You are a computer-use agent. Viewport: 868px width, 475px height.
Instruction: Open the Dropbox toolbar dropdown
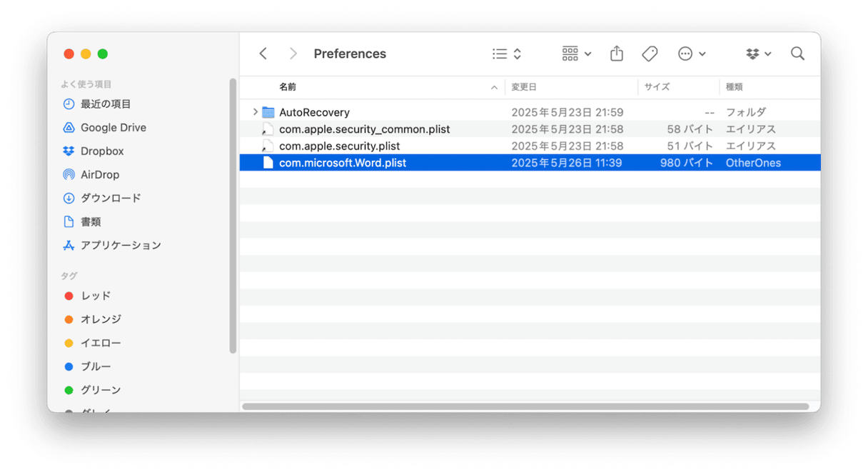758,54
